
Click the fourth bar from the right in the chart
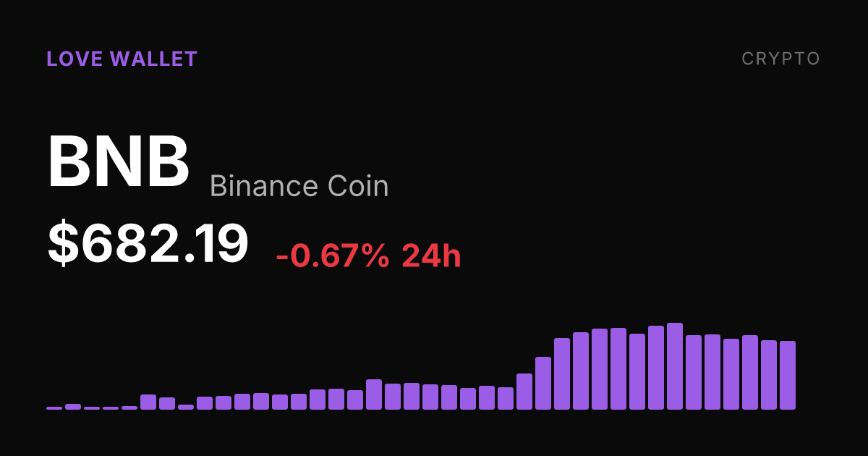(731, 374)
